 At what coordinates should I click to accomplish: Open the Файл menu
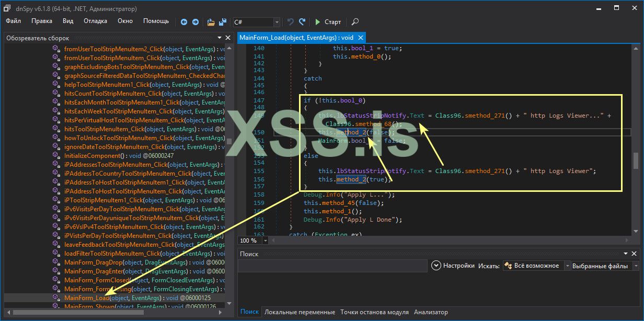[14, 21]
